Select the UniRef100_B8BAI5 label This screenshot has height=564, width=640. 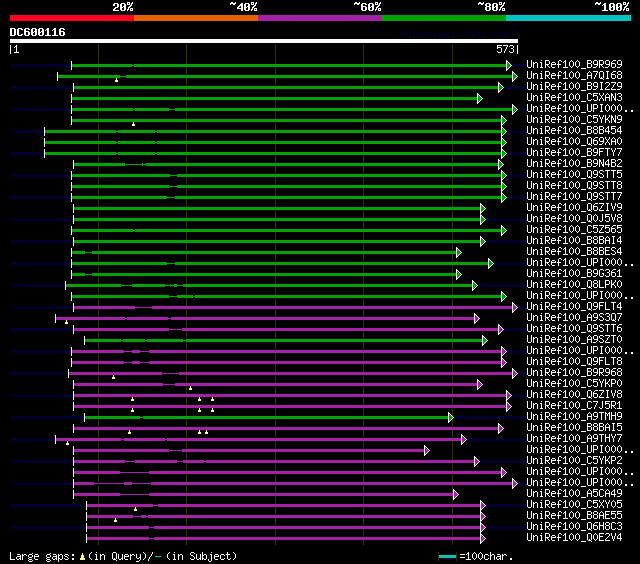pyautogui.click(x=574, y=428)
